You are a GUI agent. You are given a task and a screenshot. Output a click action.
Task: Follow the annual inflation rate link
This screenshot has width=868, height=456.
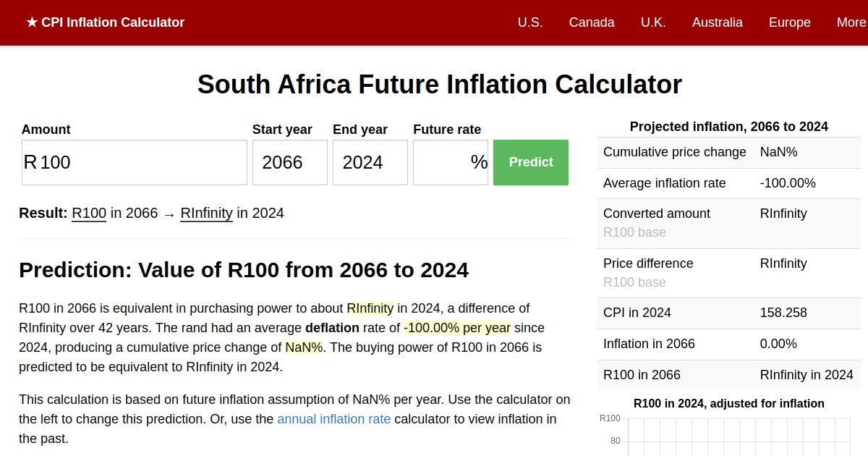(x=333, y=418)
